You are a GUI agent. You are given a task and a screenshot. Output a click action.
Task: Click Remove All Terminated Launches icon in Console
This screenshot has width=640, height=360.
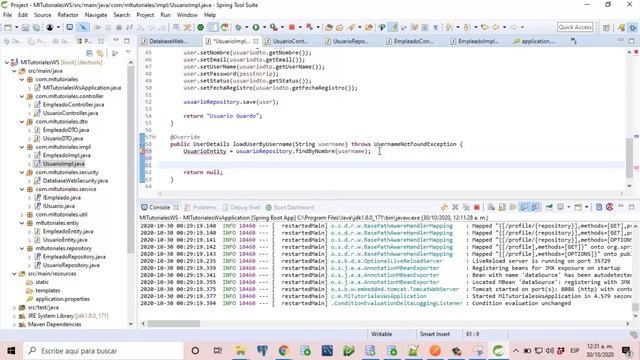coord(466,207)
